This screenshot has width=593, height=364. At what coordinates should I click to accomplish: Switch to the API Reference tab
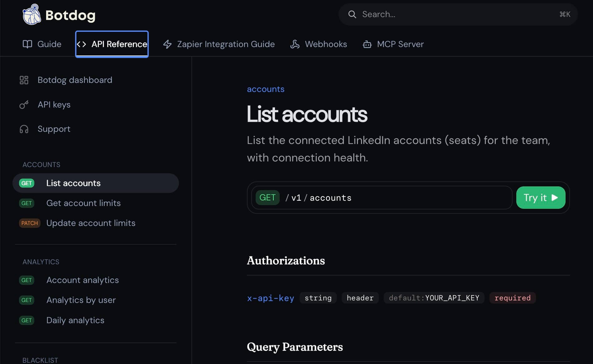[112, 44]
